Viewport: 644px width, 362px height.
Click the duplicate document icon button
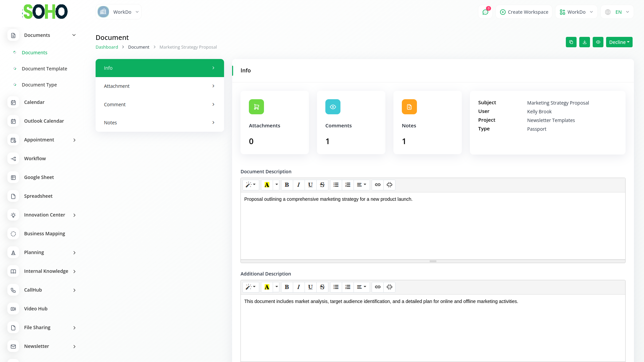571,42
